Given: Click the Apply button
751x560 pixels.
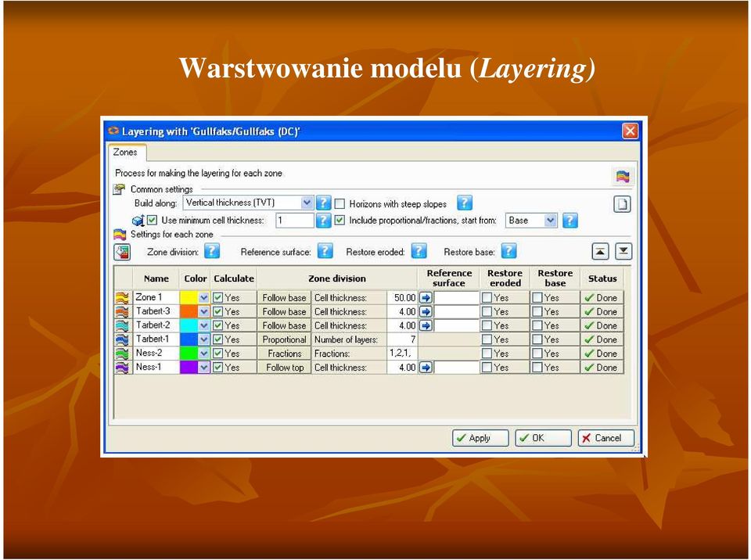Looking at the screenshot, I should tap(480, 438).
